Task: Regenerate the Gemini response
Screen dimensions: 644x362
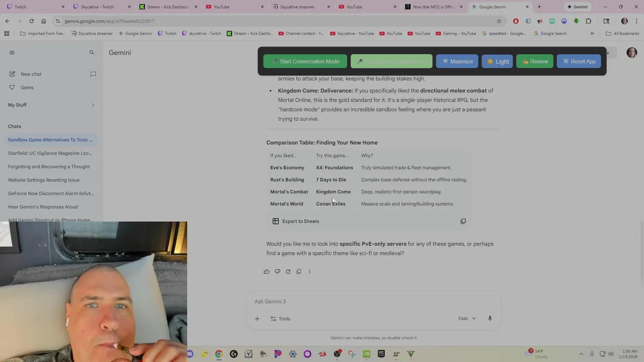Action: 288,271
